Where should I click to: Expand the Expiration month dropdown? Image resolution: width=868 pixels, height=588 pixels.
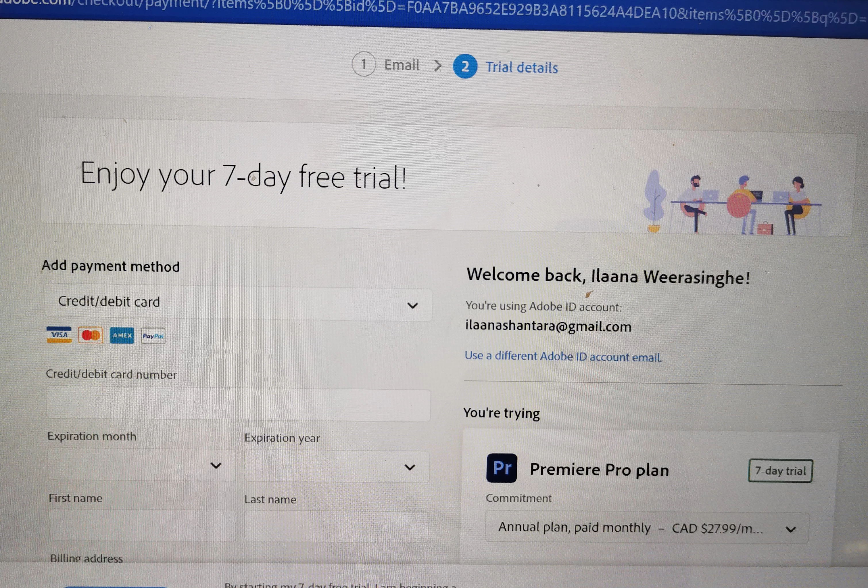[x=141, y=465]
